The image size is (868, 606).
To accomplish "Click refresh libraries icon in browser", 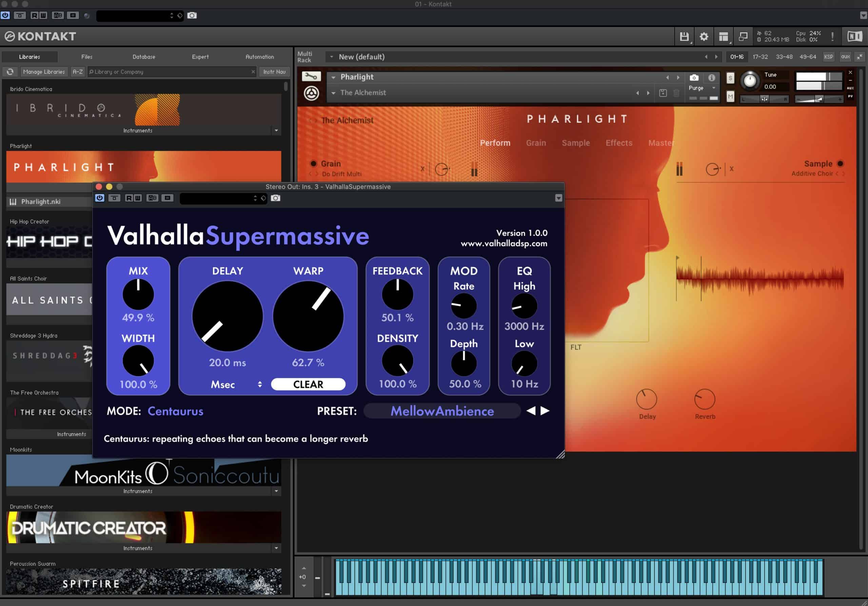I will [x=10, y=72].
